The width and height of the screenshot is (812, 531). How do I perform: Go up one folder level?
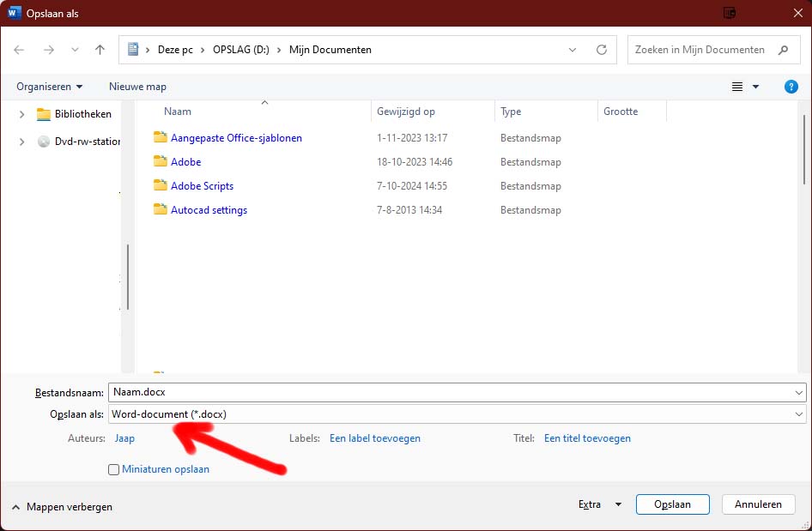(100, 50)
